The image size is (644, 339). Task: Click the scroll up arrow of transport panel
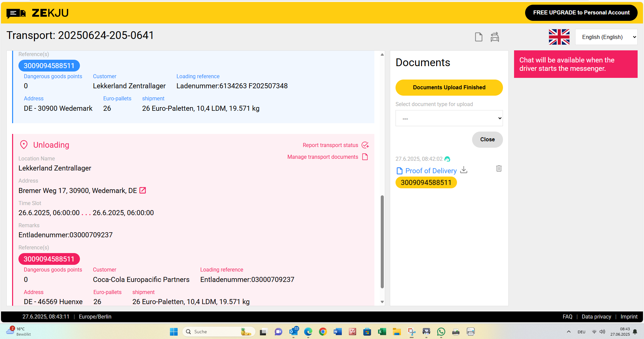382,54
